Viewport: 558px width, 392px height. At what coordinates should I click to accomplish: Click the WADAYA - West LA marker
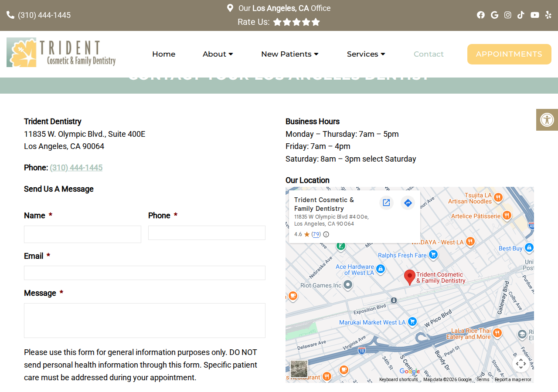470,241
